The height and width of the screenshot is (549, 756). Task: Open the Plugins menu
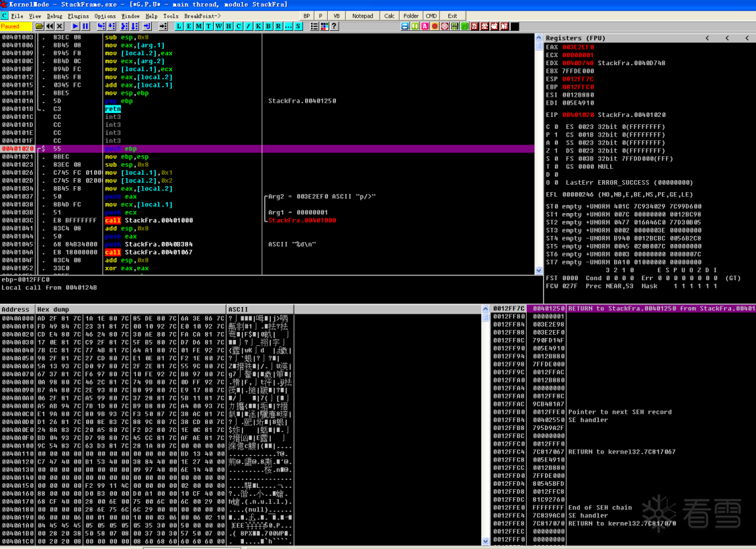coord(79,16)
